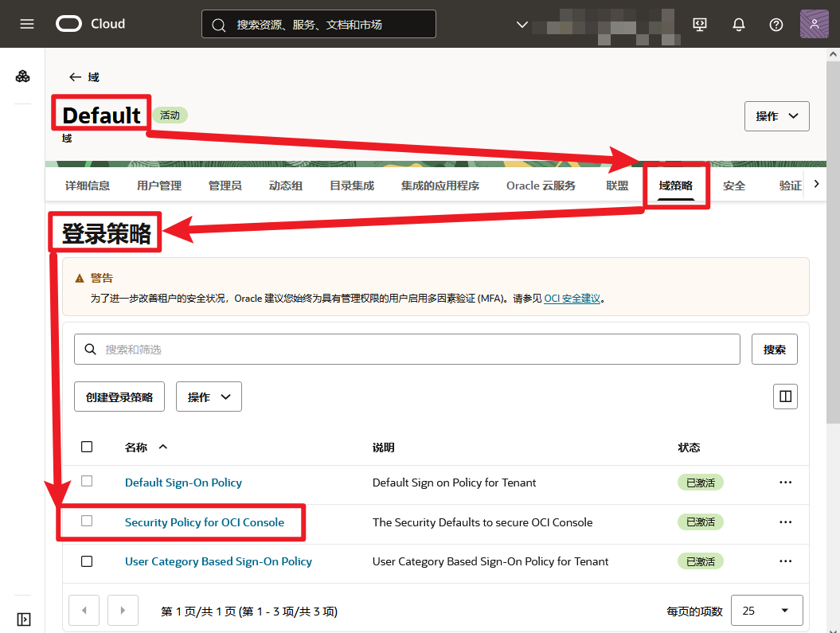
Task: Switch to the Oracle 云服务 tab
Action: [541, 186]
